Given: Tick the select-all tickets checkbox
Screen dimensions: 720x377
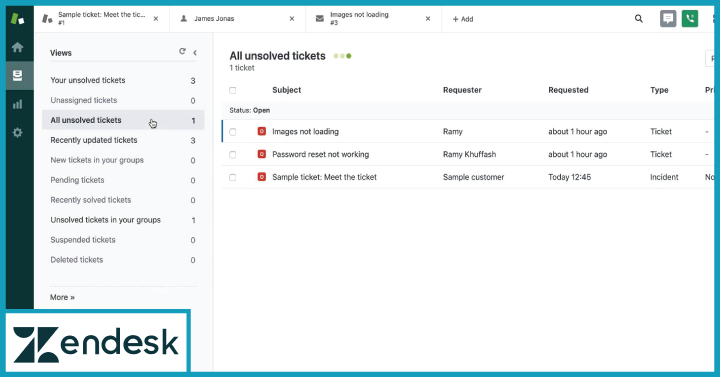Looking at the screenshot, I should [x=233, y=90].
